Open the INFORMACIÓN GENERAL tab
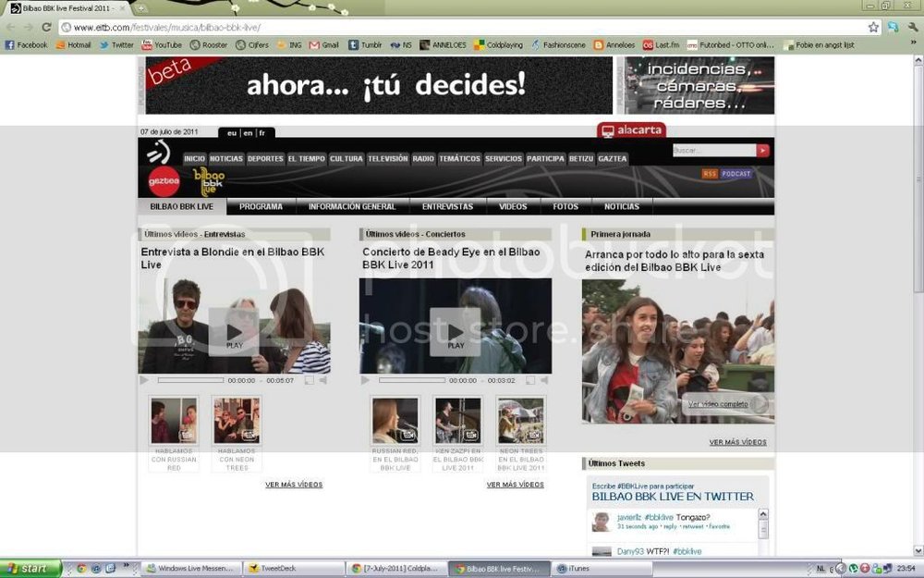924x578 pixels. pos(352,206)
